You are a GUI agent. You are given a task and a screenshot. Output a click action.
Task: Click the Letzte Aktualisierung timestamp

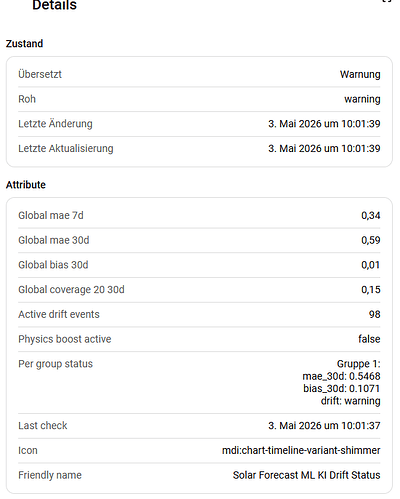(x=324, y=148)
